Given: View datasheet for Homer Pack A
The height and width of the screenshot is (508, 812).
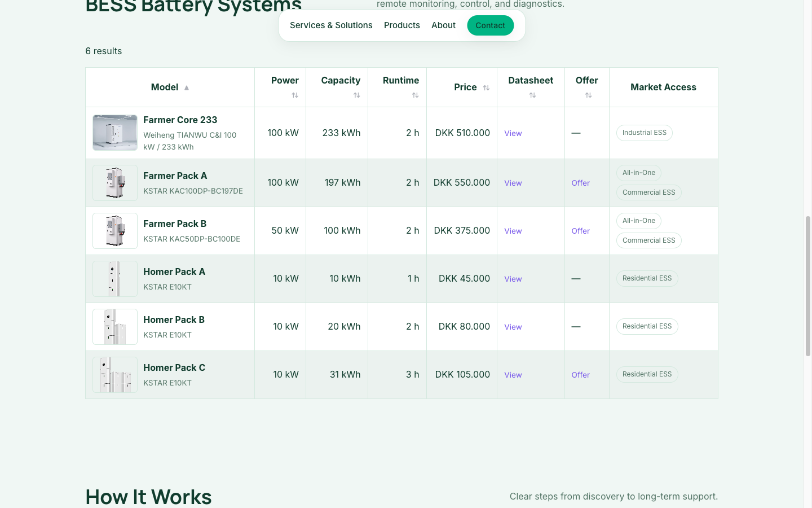Looking at the screenshot, I should point(513,279).
